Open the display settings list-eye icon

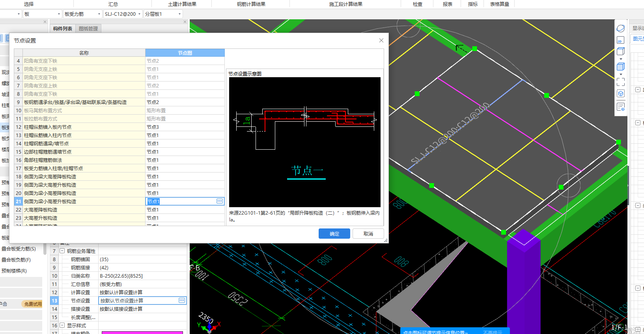[621, 107]
